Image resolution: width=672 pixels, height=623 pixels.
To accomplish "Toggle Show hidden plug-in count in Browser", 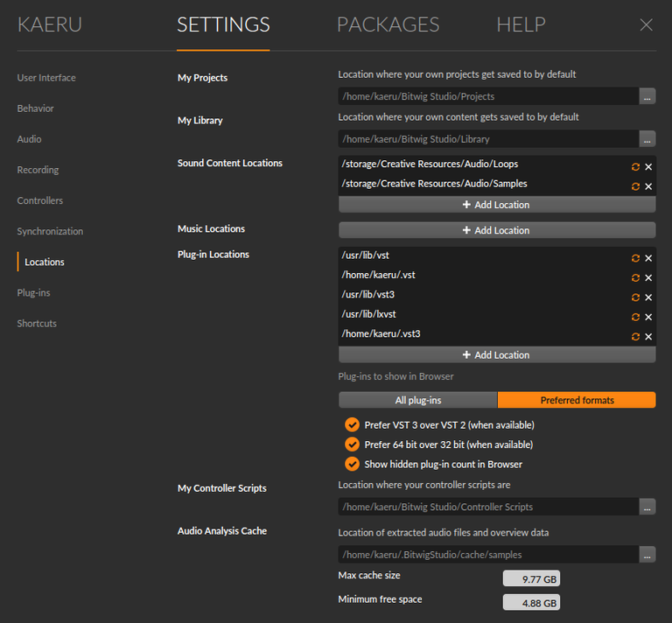I will click(353, 465).
